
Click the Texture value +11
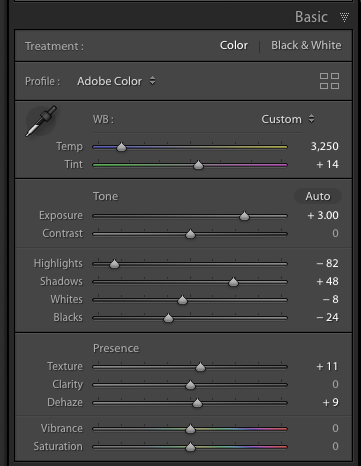(327, 366)
